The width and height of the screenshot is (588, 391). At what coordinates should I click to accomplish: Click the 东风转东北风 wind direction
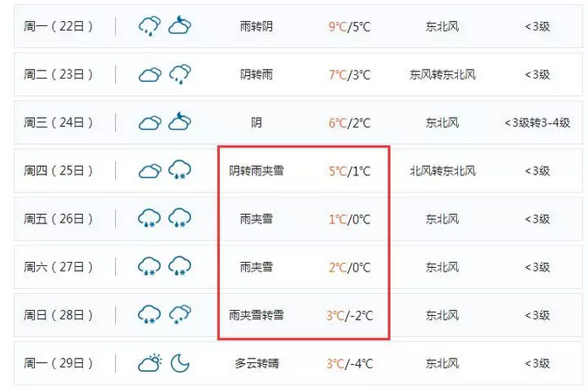[x=442, y=74]
